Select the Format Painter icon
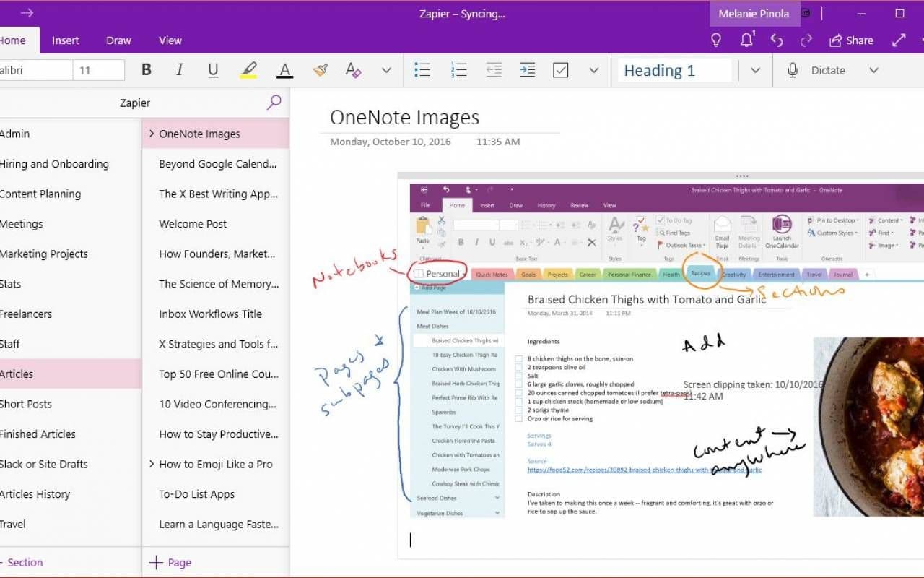924x578 pixels. point(320,70)
